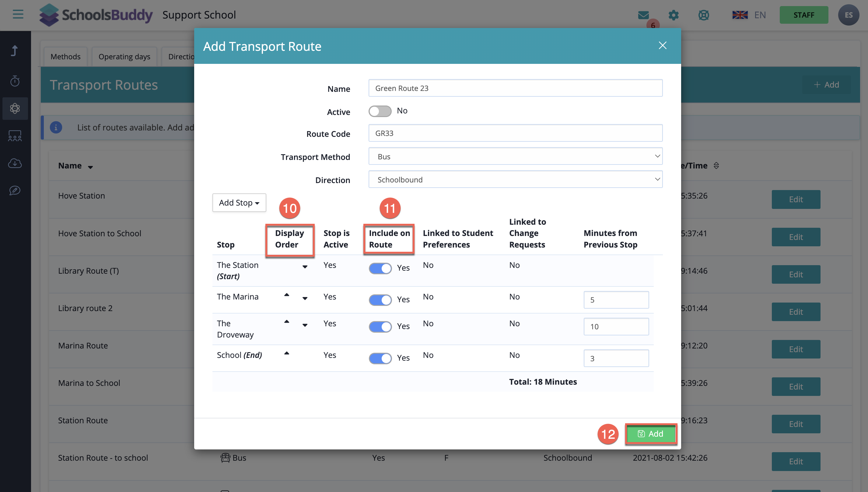The image size is (868, 492).
Task: Switch to the Methods tab
Action: [65, 57]
